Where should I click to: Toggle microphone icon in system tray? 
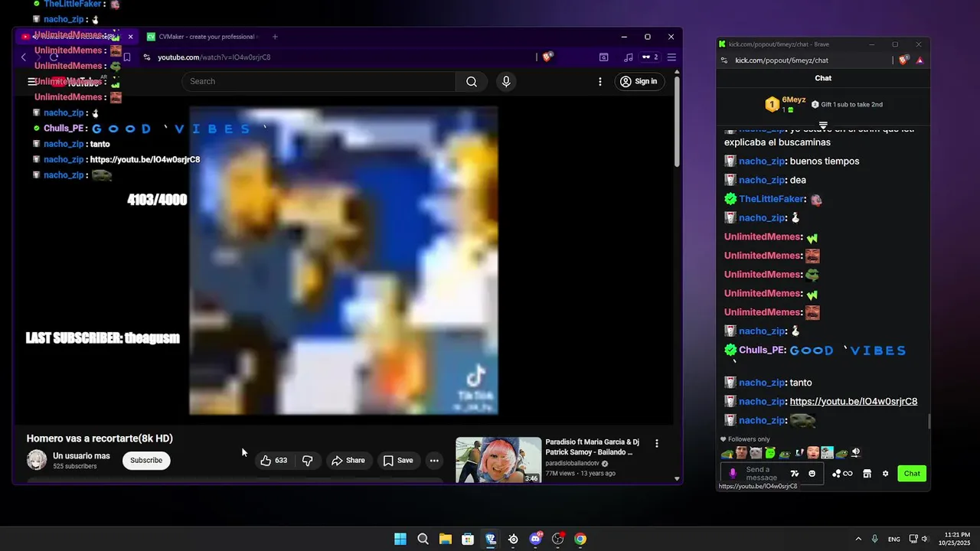click(x=874, y=539)
